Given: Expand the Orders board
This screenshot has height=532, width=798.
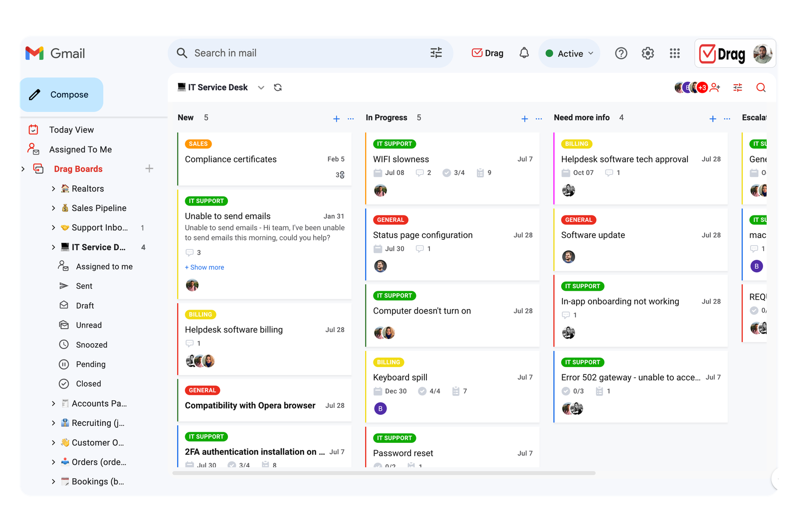Looking at the screenshot, I should (x=53, y=462).
